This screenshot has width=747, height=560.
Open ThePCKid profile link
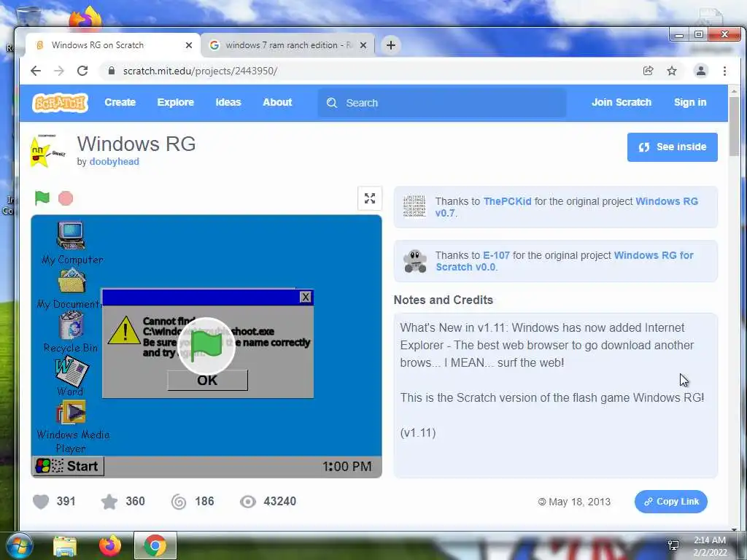tap(508, 201)
